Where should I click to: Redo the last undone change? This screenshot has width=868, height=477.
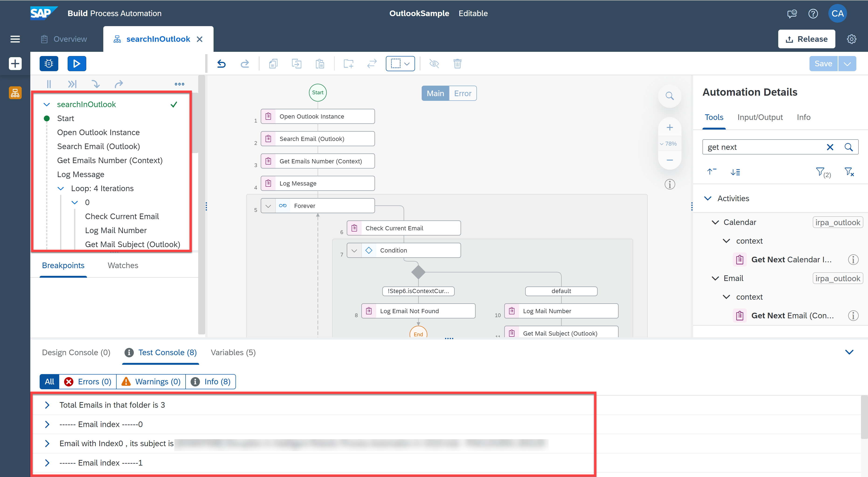tap(245, 63)
